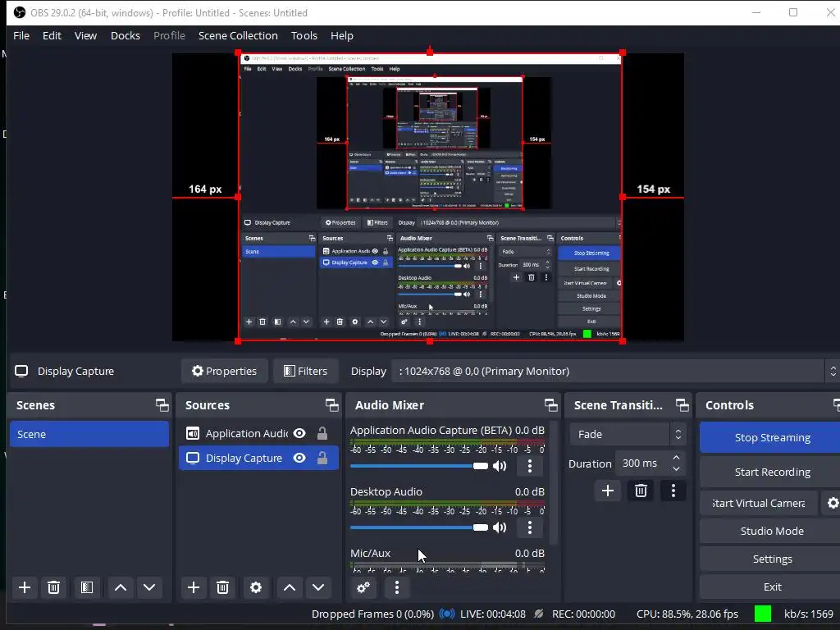Open Audio Mixer bottom options menu dots
Image resolution: width=840 pixels, height=630 pixels.
point(397,587)
